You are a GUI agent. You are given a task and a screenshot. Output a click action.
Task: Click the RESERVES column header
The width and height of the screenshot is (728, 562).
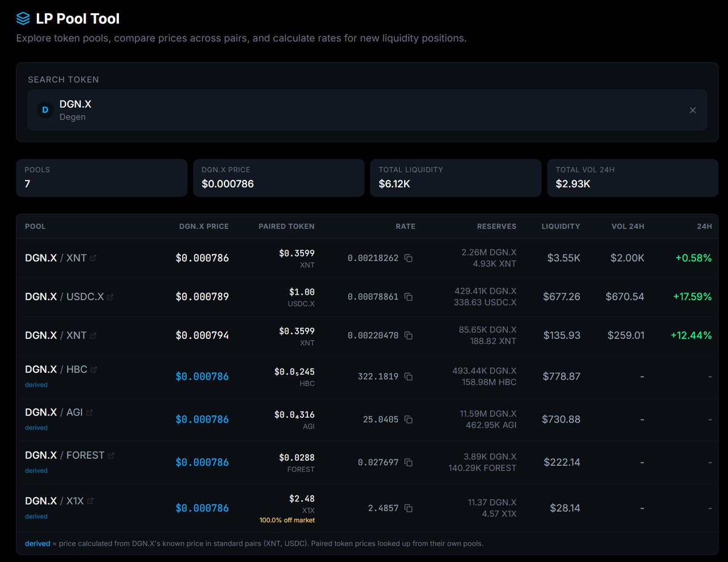496,226
